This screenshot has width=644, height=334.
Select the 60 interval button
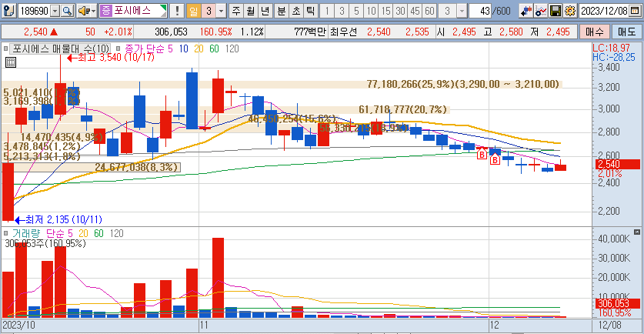(x=429, y=11)
